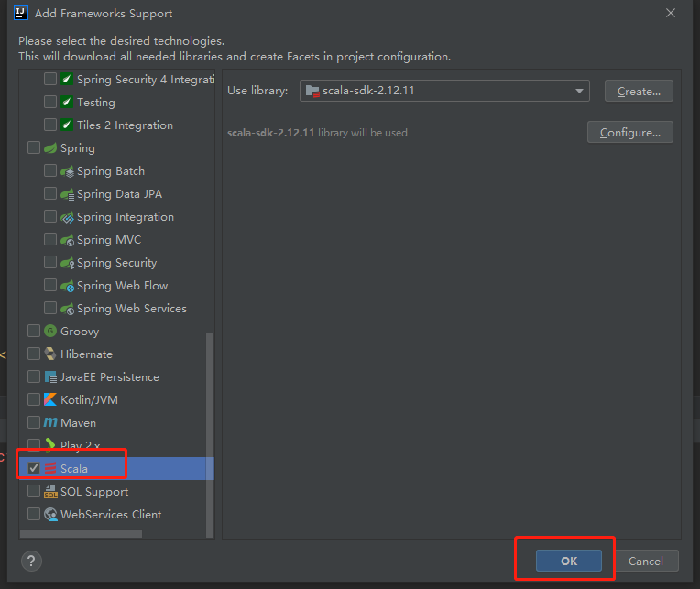Enable the Spring MVC checkbox
Viewport: 700px width, 589px height.
(50, 240)
